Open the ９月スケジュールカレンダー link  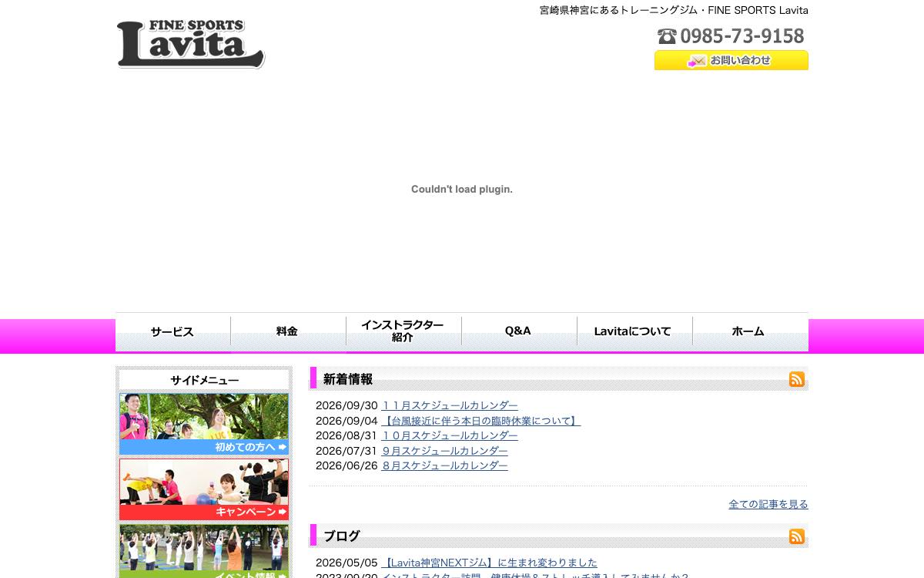coord(444,451)
